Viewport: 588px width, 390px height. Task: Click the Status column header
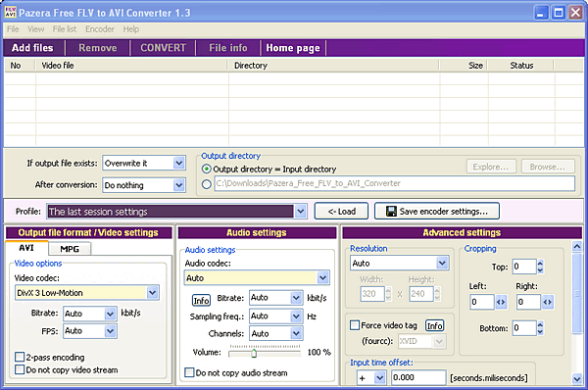click(521, 66)
